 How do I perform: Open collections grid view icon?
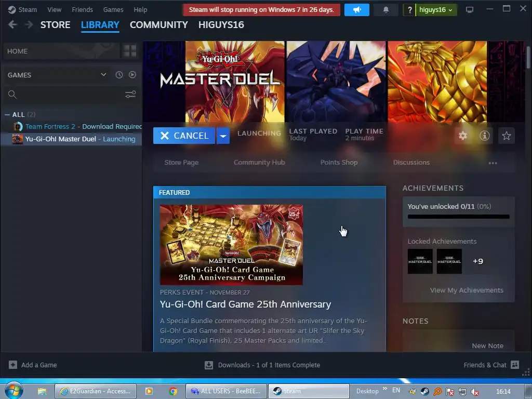[130, 51]
